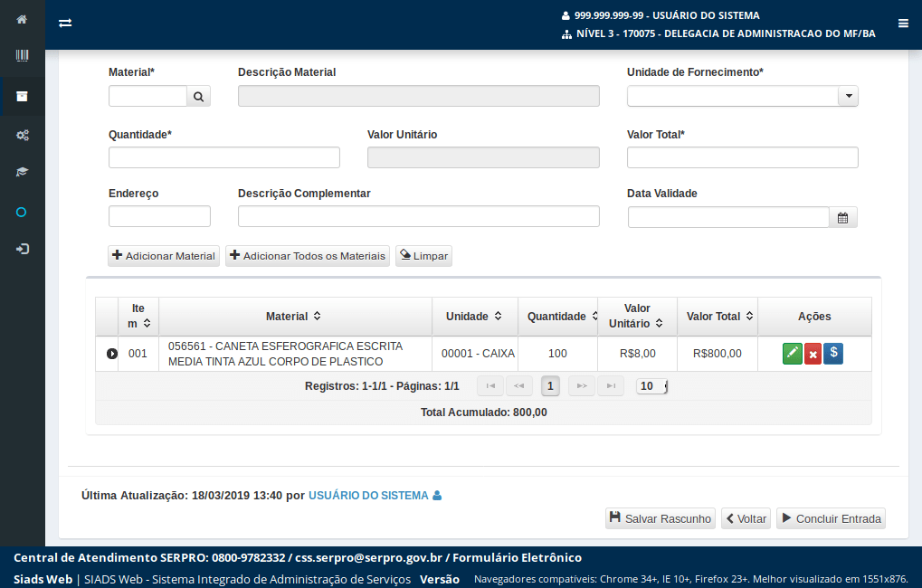The height and width of the screenshot is (588, 922).
Task: Click Adicionar Material button
Action: coord(164,256)
